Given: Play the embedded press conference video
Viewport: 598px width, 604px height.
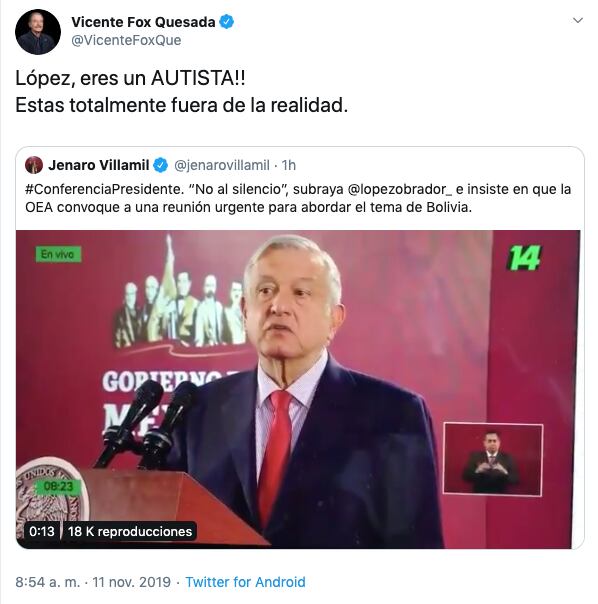Looking at the screenshot, I should (298, 389).
